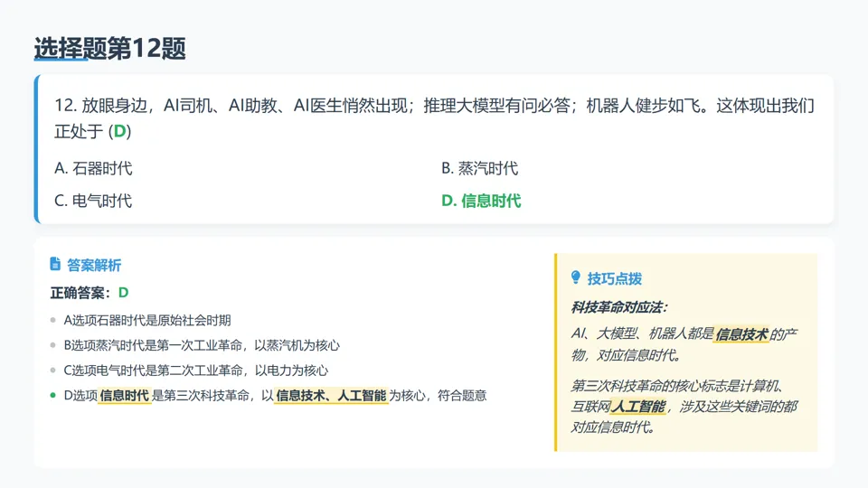Click highlighted 人工智能 in the tips box
The image size is (868, 488).
639,407
